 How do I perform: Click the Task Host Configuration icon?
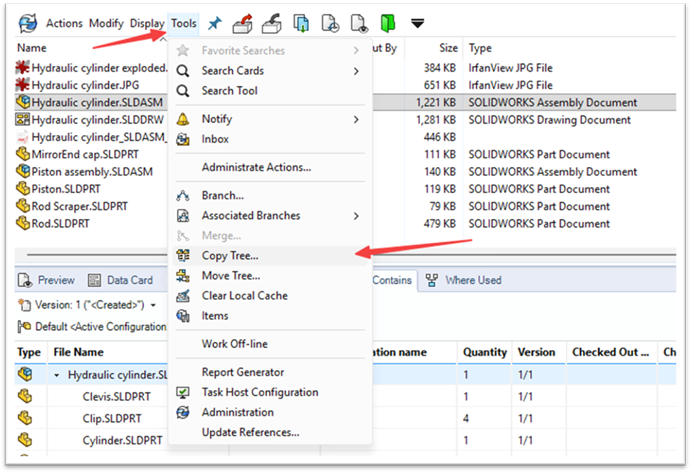click(x=183, y=392)
